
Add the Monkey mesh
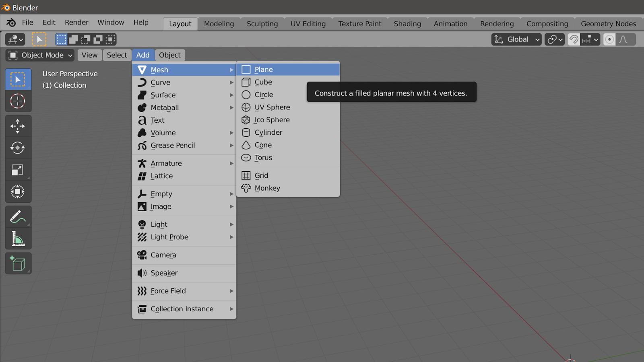288,188
